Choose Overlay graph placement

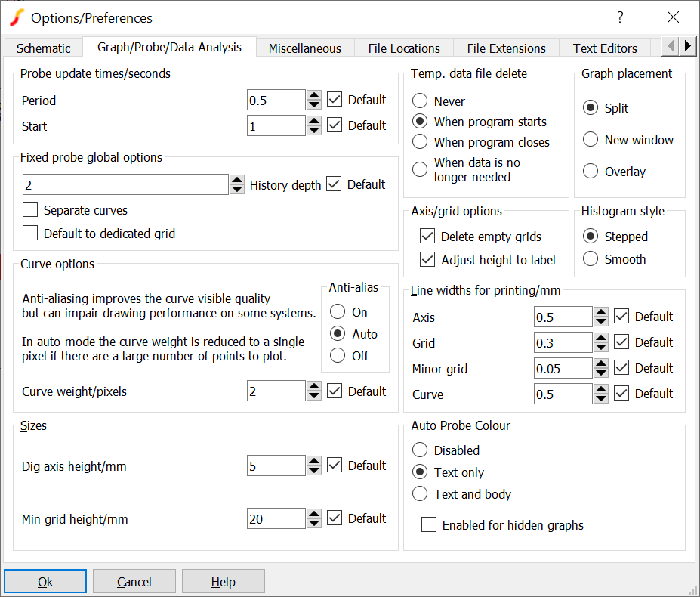pyautogui.click(x=591, y=172)
